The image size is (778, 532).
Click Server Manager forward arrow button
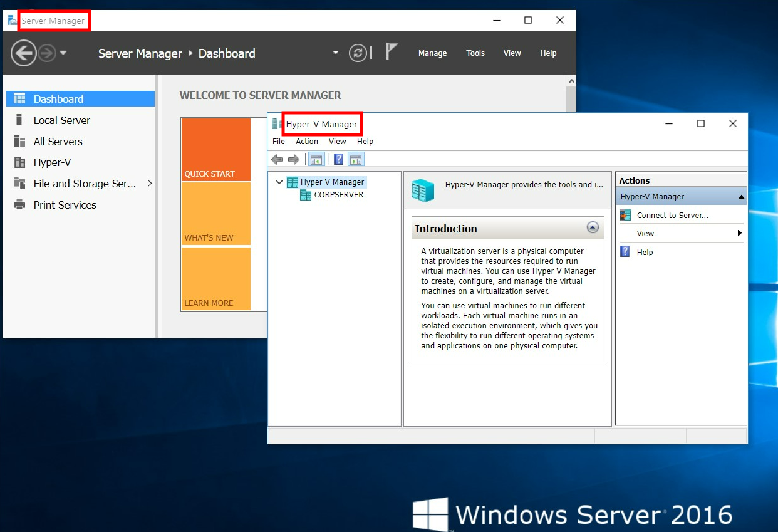(47, 53)
